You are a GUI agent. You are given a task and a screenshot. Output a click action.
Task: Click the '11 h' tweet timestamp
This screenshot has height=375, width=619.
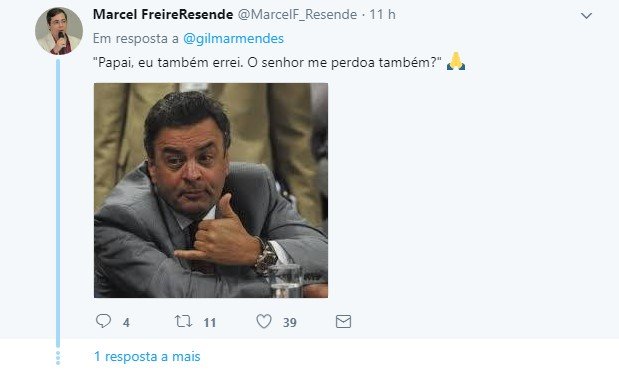tap(382, 15)
